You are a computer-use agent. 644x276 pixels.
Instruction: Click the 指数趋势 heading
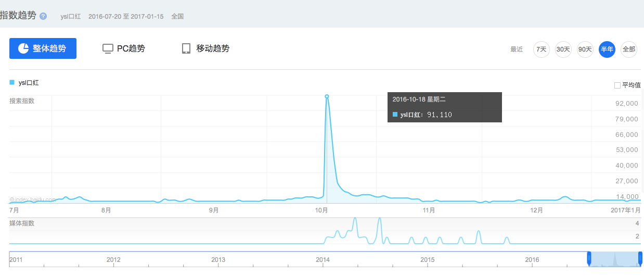coord(18,16)
